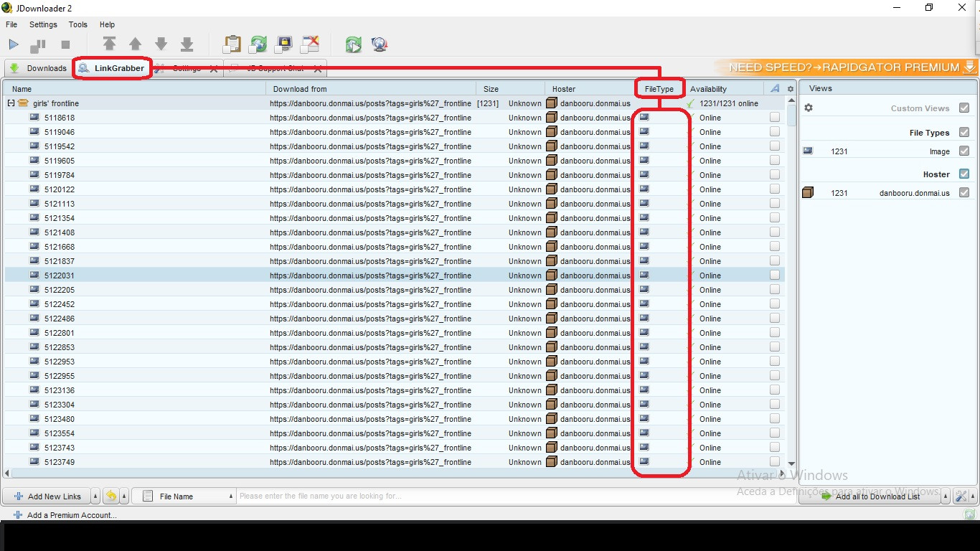Toggle Premium lock monitor icon
The height and width of the screenshot is (551, 980).
coord(284,44)
